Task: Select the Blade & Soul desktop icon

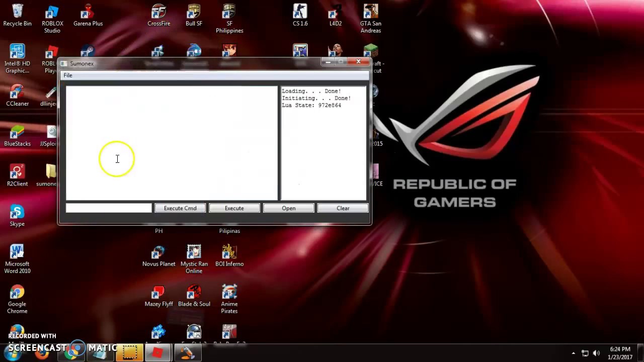Action: (x=194, y=296)
